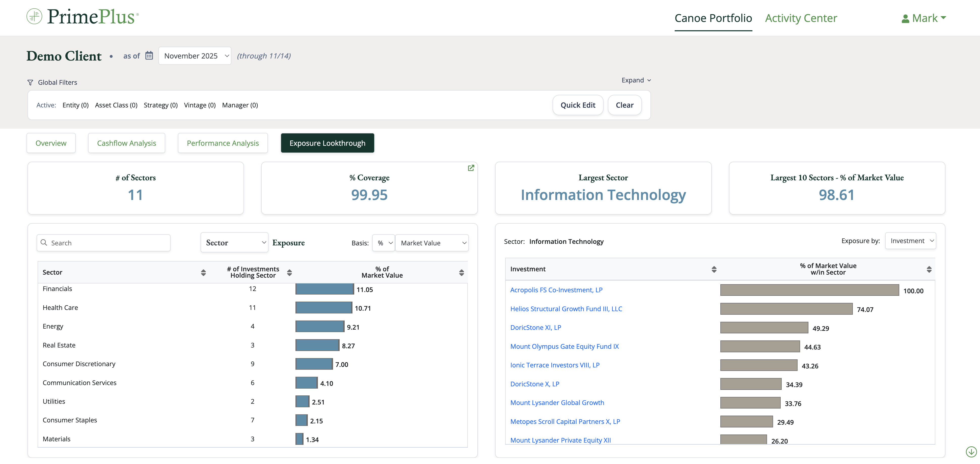Open the November 2025 period dropdown
Image resolution: width=980 pixels, height=464 pixels.
point(195,56)
